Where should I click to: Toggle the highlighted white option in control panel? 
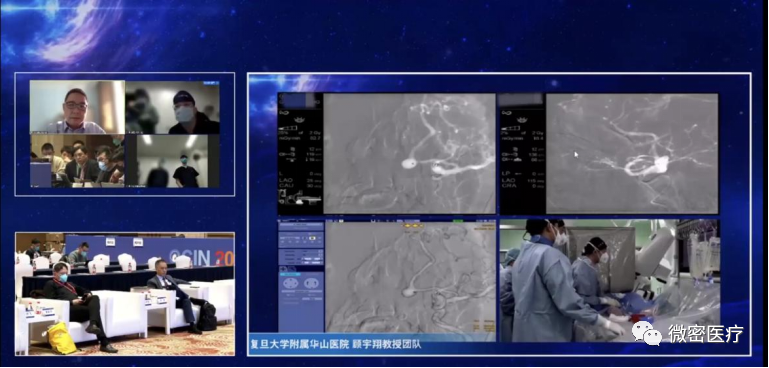(x=312, y=237)
